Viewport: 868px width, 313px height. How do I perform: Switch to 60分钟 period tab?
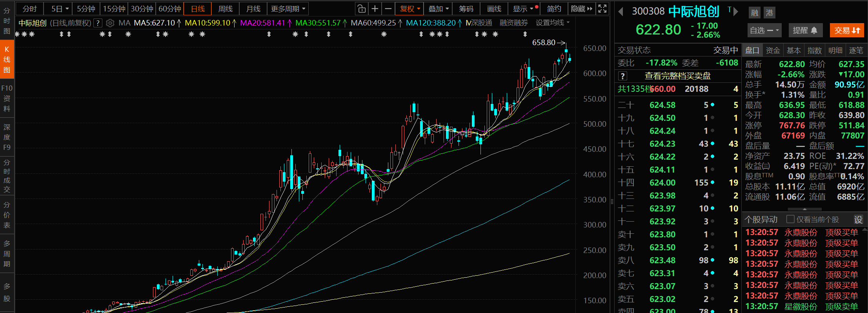tap(169, 9)
